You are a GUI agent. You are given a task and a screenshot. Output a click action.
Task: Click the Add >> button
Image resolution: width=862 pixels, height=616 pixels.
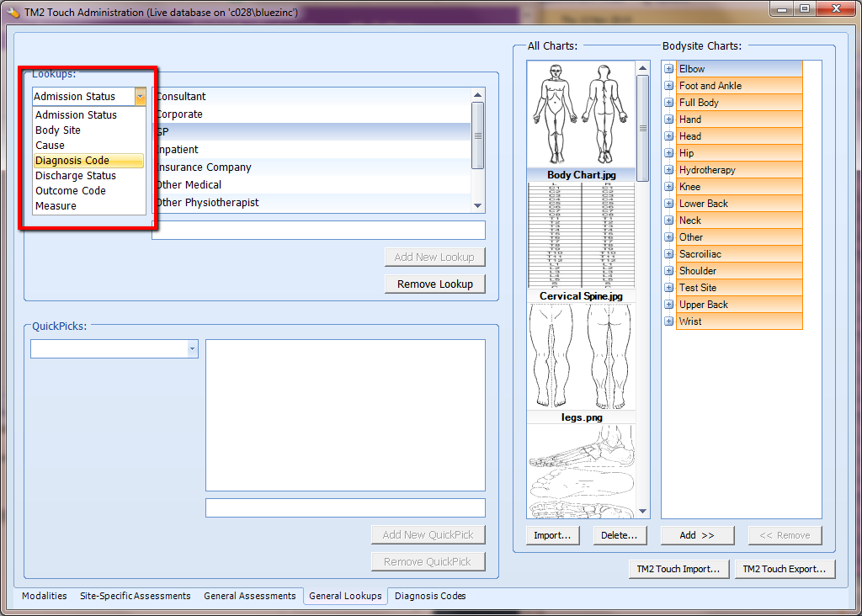697,535
